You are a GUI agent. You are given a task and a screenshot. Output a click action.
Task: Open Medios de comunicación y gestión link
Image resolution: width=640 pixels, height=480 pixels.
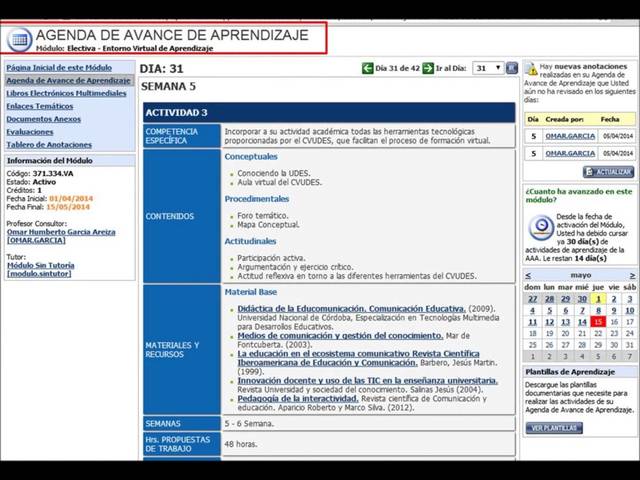pos(340,336)
